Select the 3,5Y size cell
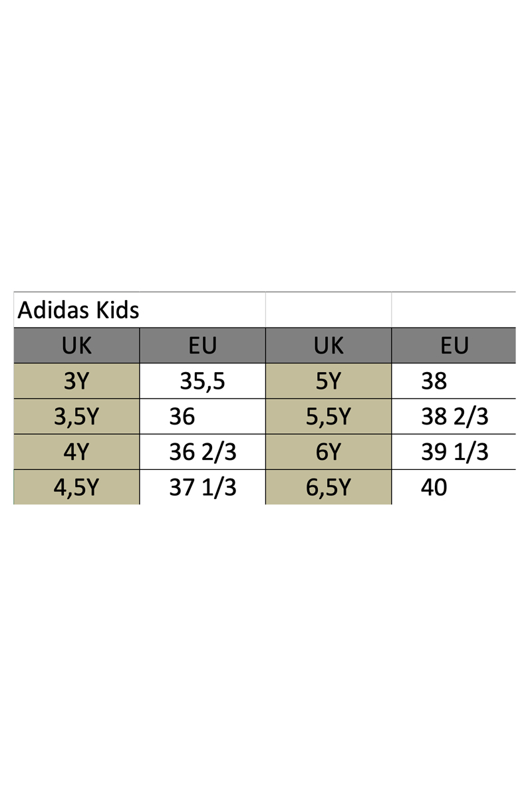532x798 pixels. pos(76,416)
